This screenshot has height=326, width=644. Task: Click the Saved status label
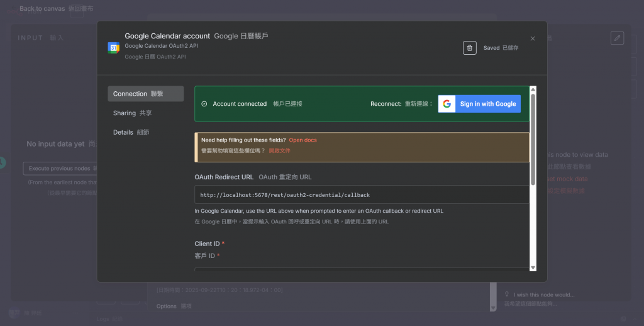[491, 48]
